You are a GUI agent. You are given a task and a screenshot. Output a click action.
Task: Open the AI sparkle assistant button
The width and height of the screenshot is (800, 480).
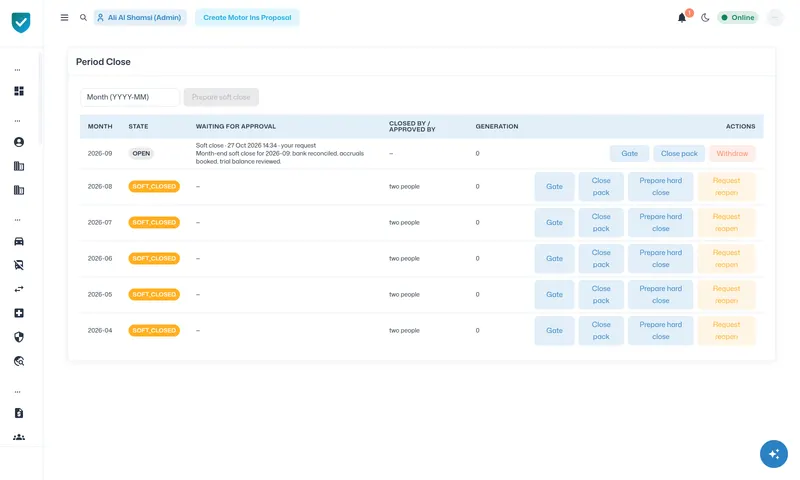click(x=773, y=454)
